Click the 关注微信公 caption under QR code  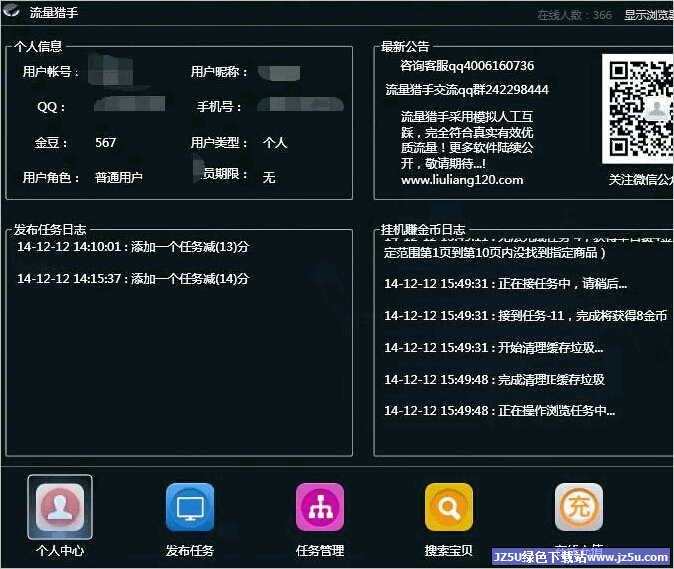point(641,179)
